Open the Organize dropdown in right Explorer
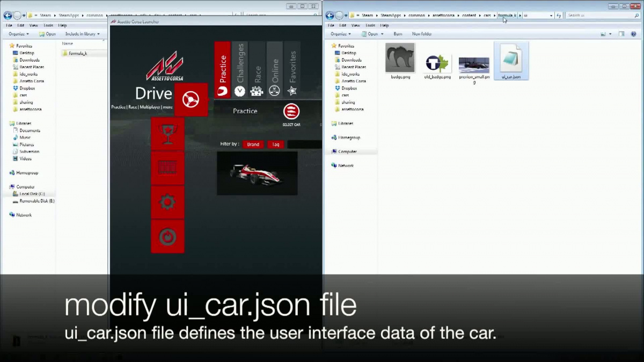 pos(340,34)
